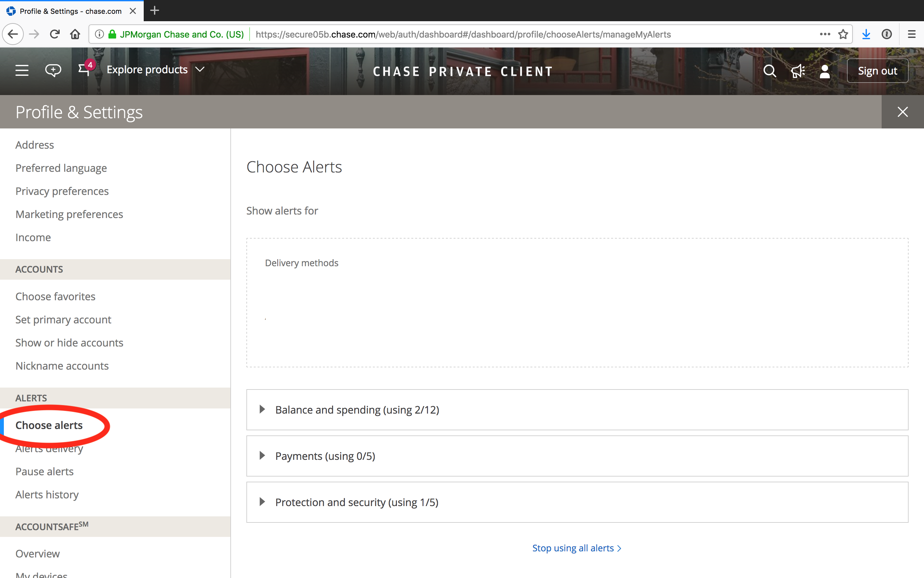924x578 pixels.
Task: Expand the Explore products dropdown
Action: point(156,70)
